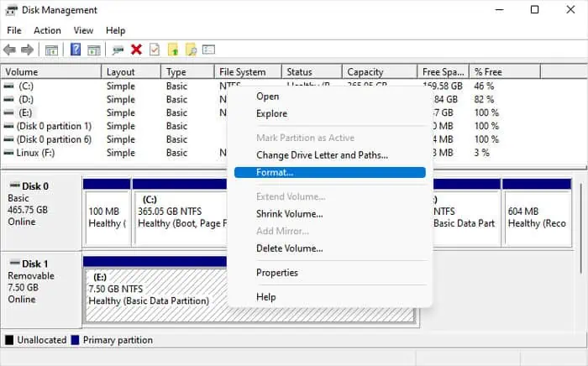Click the Back arrow toolbar icon
588x366 pixels.
[10, 50]
